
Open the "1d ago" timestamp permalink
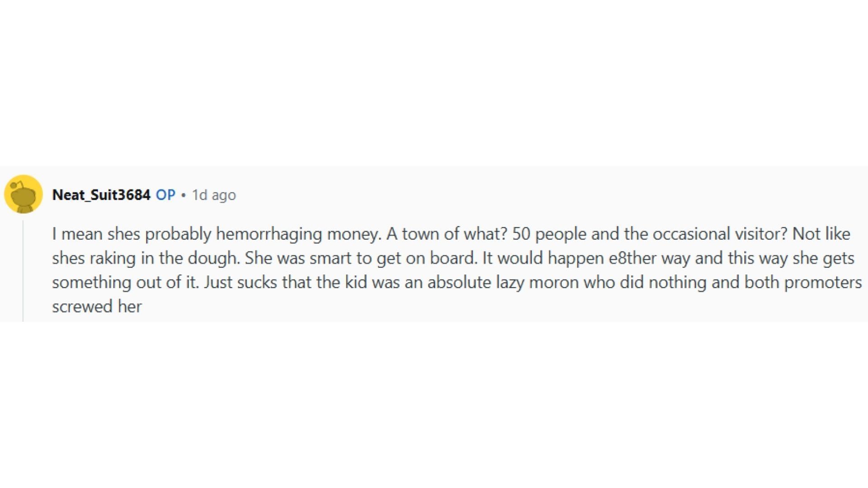coord(214,195)
